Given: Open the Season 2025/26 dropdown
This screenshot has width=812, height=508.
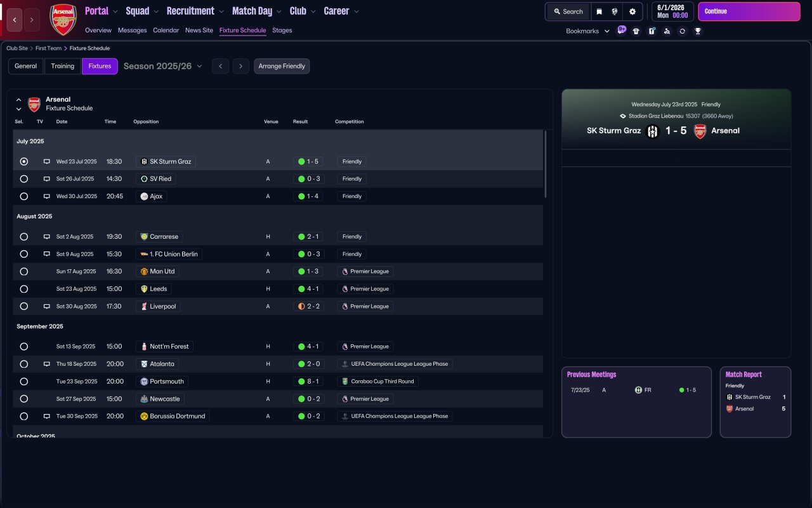Looking at the screenshot, I should pos(163,66).
